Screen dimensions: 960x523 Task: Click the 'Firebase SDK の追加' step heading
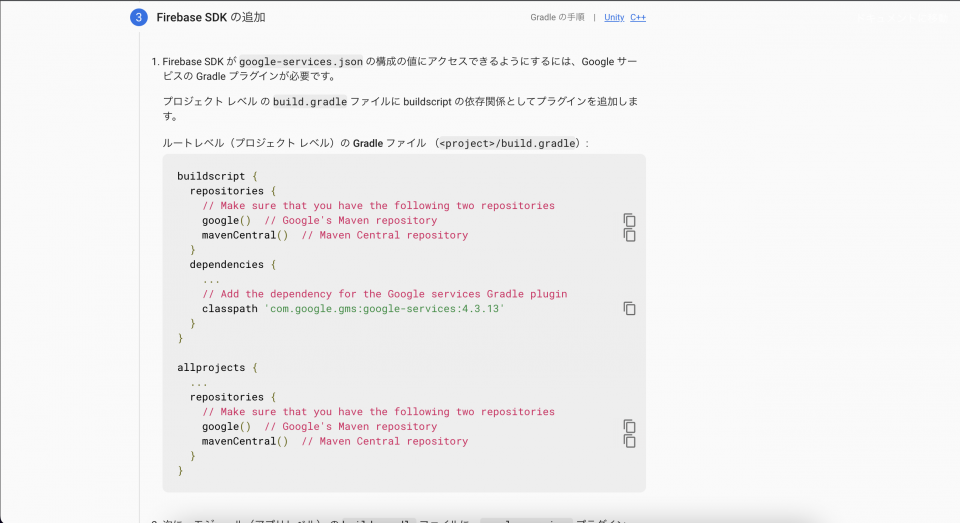pos(211,17)
